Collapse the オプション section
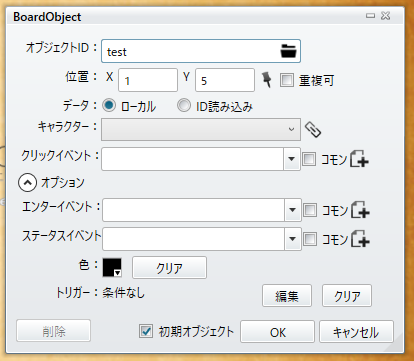The image size is (414, 361). 27,183
